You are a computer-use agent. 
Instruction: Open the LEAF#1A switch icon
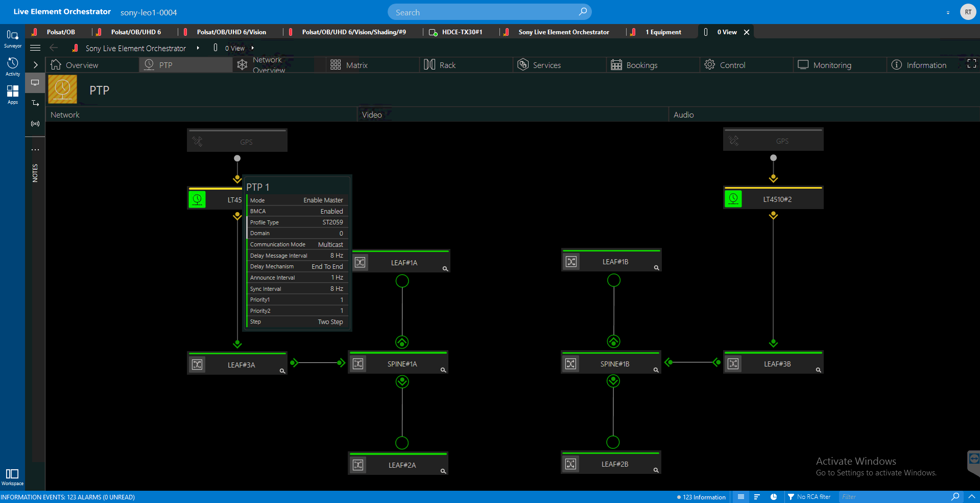pyautogui.click(x=360, y=262)
